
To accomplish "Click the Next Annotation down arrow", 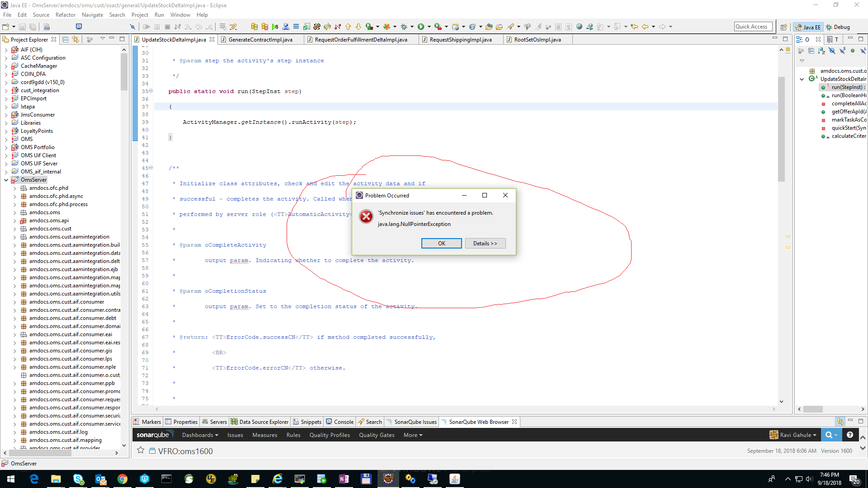I will coord(359,27).
